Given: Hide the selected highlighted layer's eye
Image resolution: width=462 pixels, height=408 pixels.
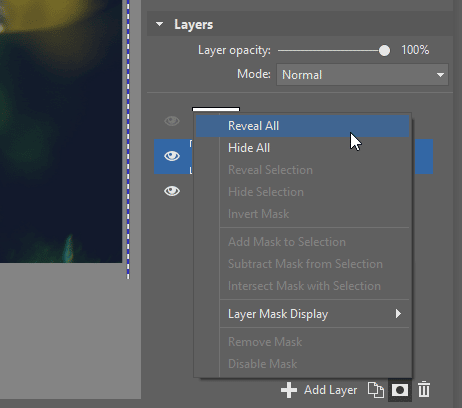Looking at the screenshot, I should [x=172, y=156].
